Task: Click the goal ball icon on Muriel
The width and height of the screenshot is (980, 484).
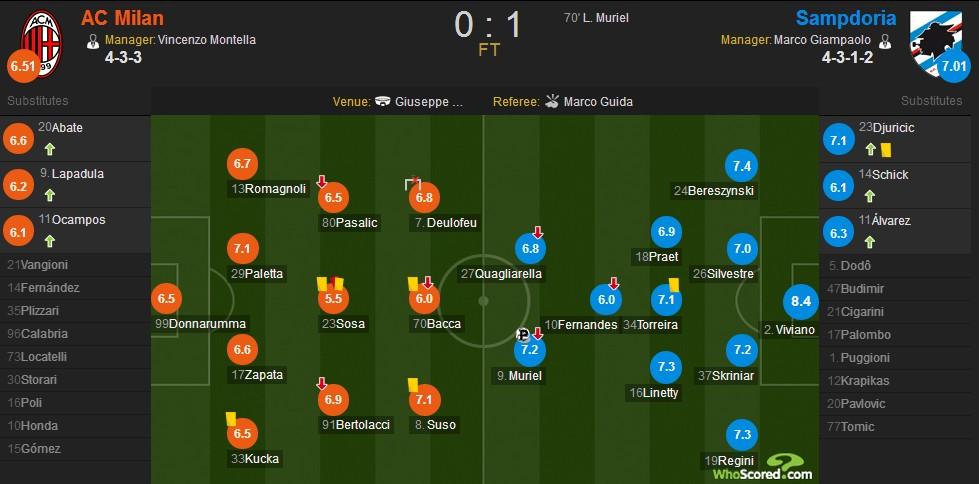Action: pos(523,335)
